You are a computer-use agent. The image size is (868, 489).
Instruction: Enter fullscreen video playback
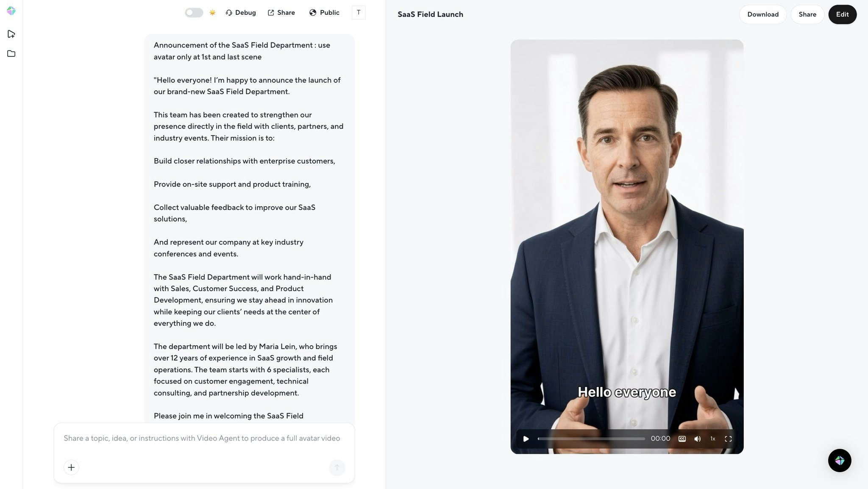(x=728, y=439)
